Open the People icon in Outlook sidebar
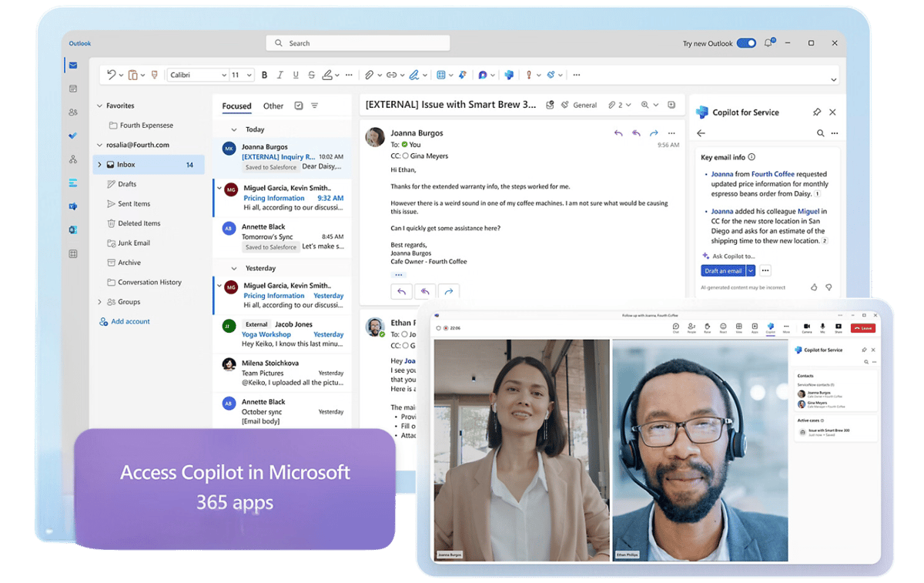924x583 pixels. (x=73, y=112)
